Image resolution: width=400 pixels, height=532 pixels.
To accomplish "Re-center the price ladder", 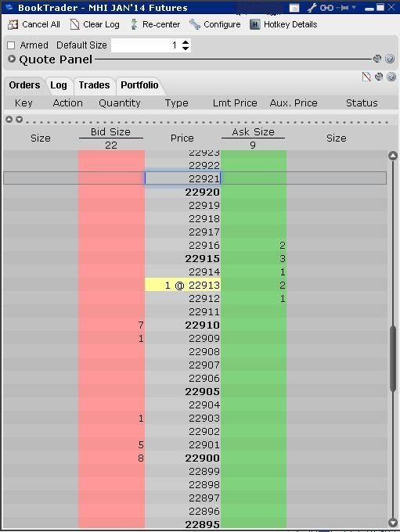I will click(x=134, y=24).
